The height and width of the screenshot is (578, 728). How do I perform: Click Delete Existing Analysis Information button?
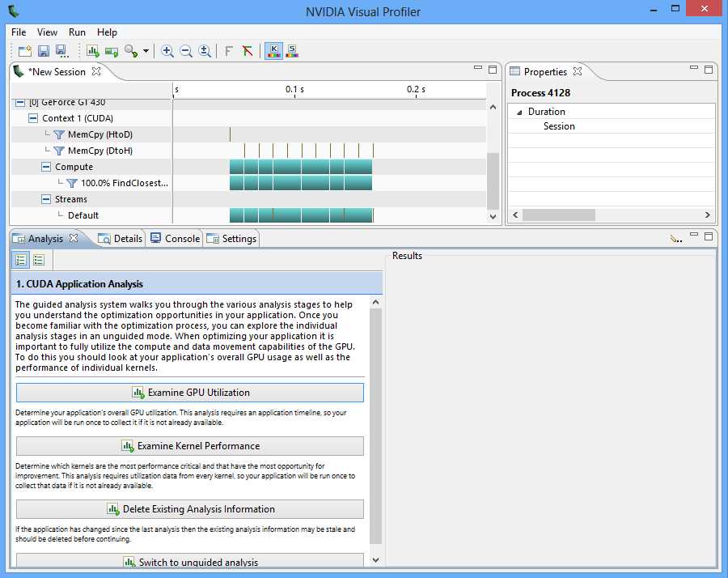point(190,509)
